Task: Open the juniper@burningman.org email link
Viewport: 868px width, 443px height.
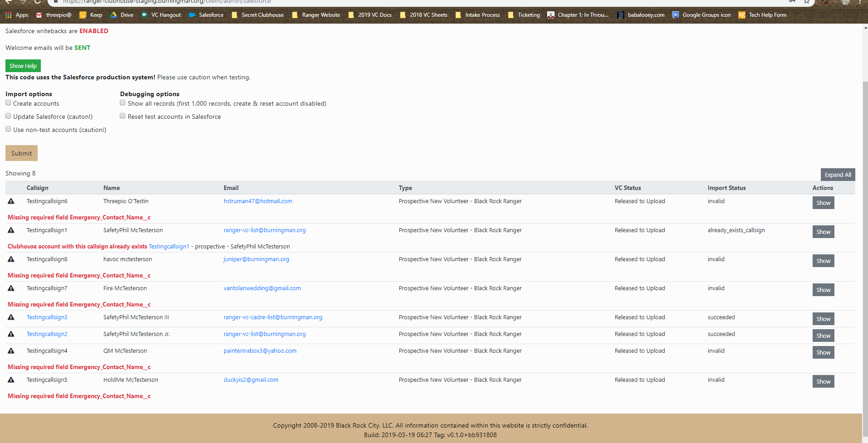Action: [256, 259]
